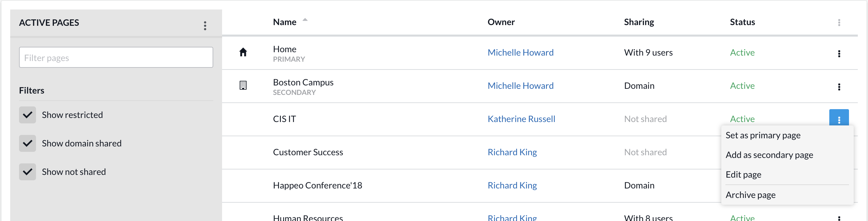The height and width of the screenshot is (221, 868).
Task: Focus the Filter pages search field
Action: pos(116,58)
